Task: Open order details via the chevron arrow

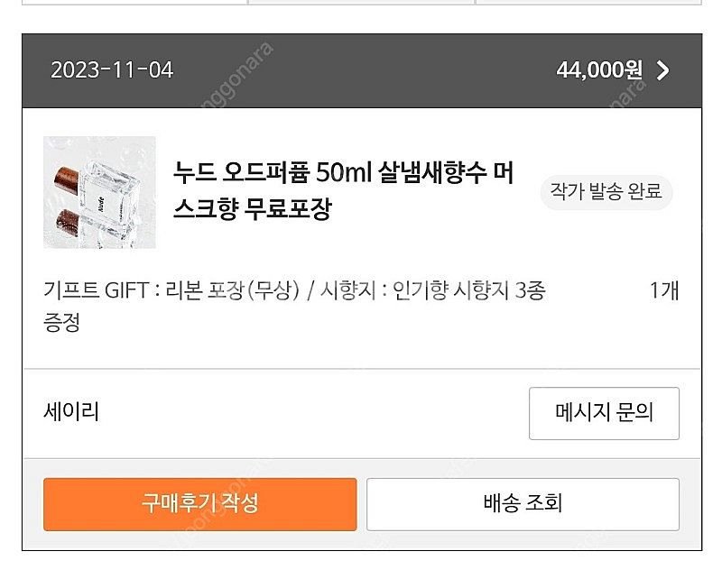Action: [662, 70]
